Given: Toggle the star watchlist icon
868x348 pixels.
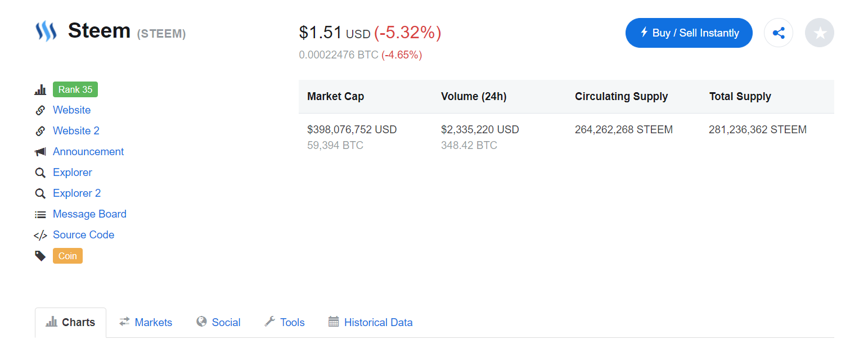Looking at the screenshot, I should 820,33.
